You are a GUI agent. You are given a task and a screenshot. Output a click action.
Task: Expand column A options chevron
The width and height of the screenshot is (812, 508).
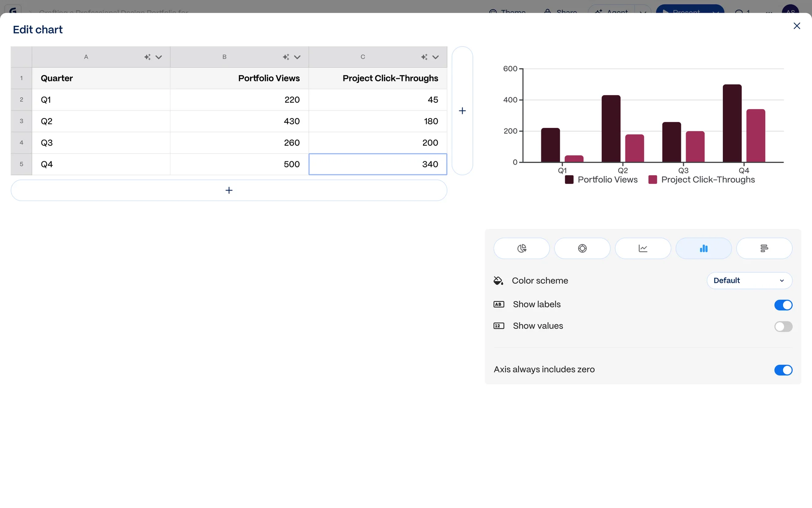[159, 57]
